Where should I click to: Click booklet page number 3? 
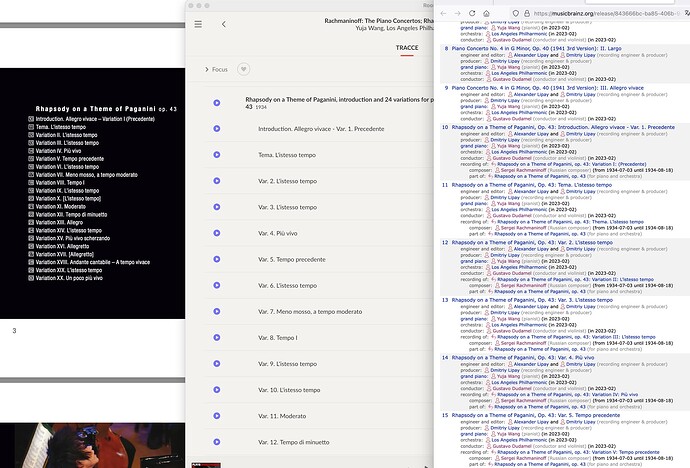tap(15, 331)
